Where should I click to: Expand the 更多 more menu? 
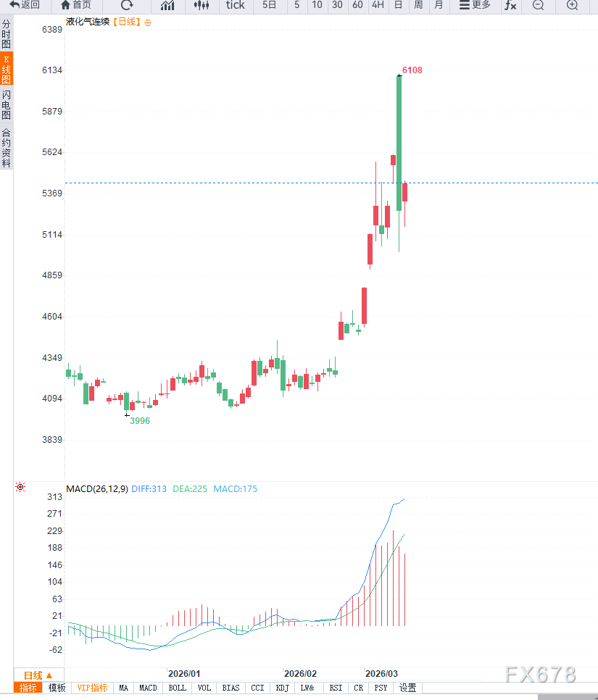coord(475,5)
